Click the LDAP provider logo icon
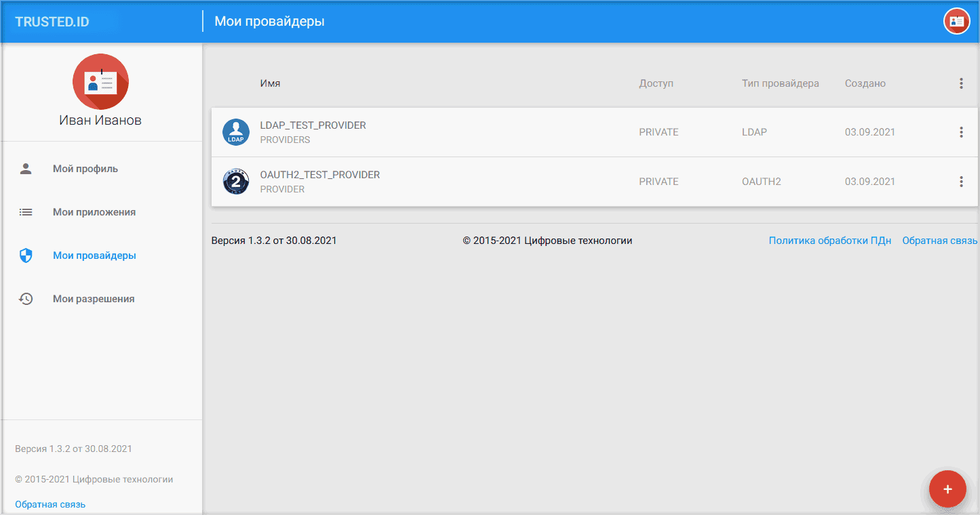The width and height of the screenshot is (980, 515). (236, 132)
